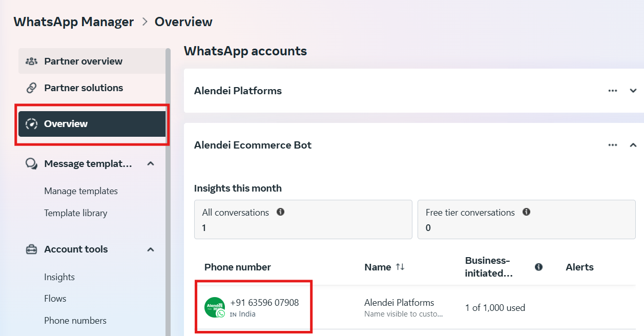
Task: Click the Alendei Platforms name cell
Action: click(x=399, y=303)
